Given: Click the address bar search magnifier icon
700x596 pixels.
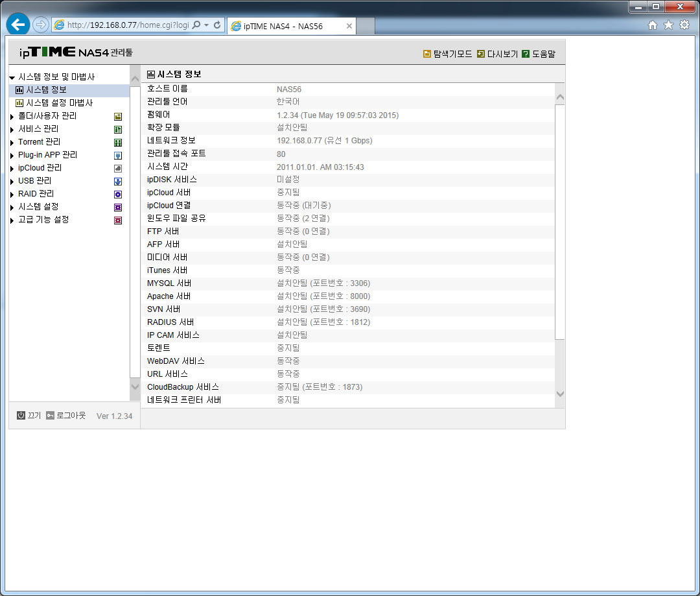Looking at the screenshot, I should [x=196, y=25].
